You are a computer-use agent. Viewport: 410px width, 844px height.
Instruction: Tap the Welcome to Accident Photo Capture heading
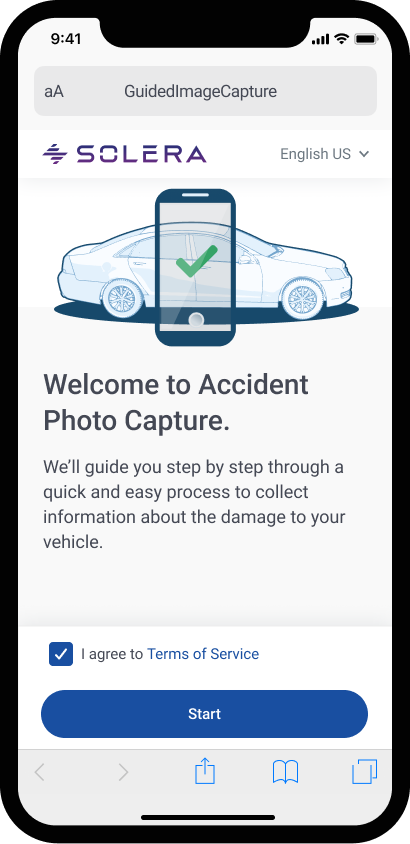176,403
